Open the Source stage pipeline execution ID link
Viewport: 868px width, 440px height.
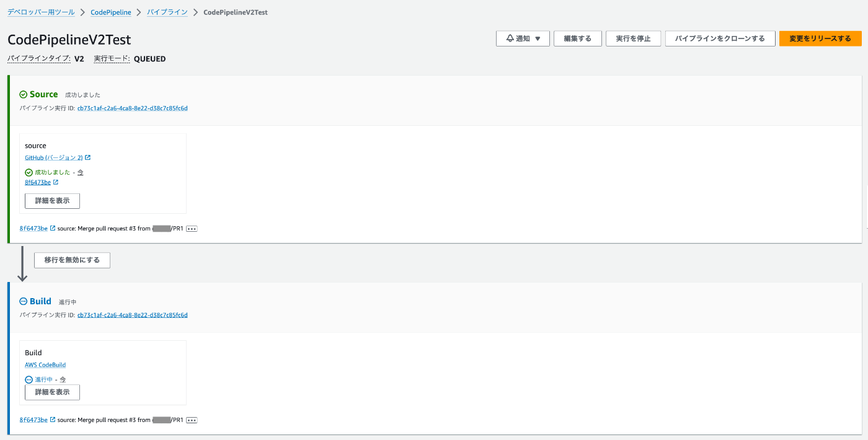(133, 108)
